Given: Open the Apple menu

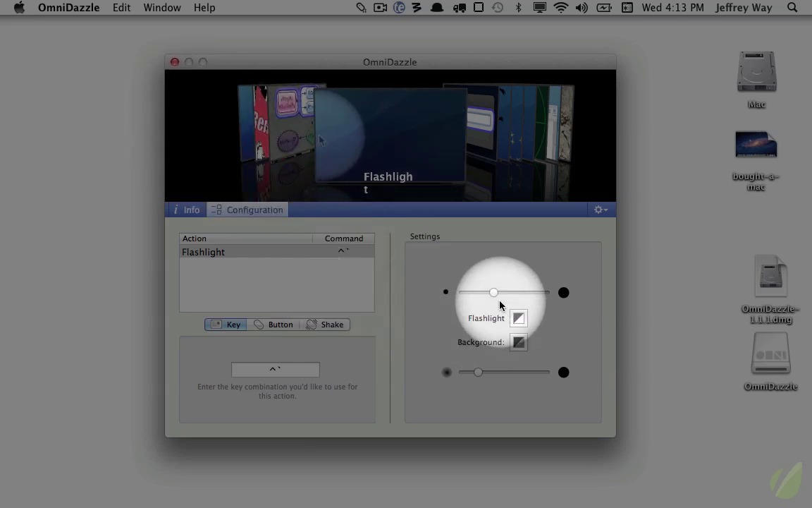Looking at the screenshot, I should pos(19,8).
